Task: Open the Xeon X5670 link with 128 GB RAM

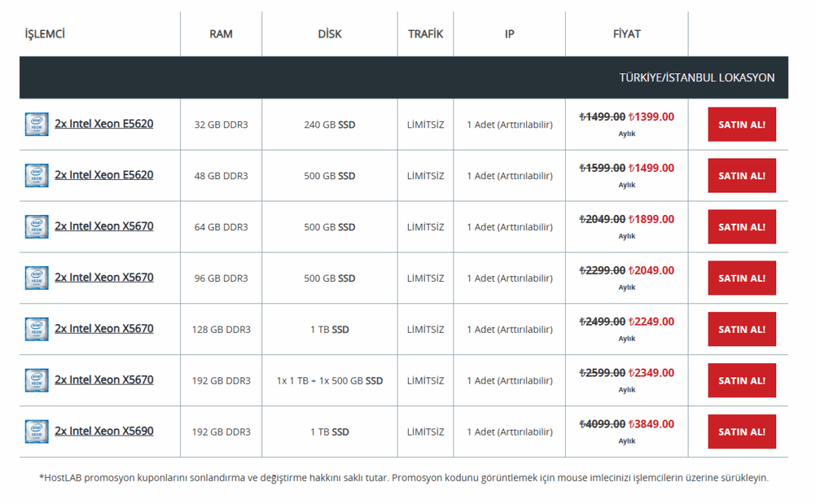Action: [104, 329]
